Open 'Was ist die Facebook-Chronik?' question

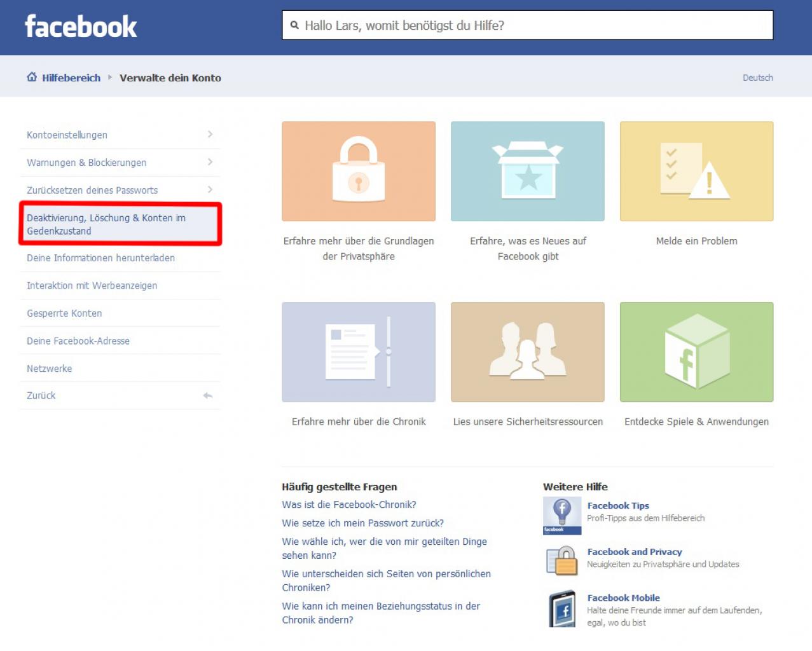[x=349, y=505]
